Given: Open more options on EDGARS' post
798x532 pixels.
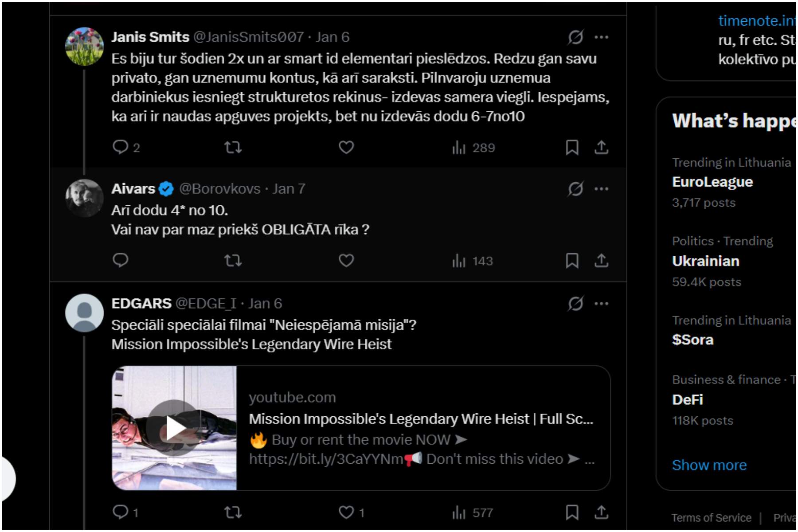Looking at the screenshot, I should tap(602, 304).
